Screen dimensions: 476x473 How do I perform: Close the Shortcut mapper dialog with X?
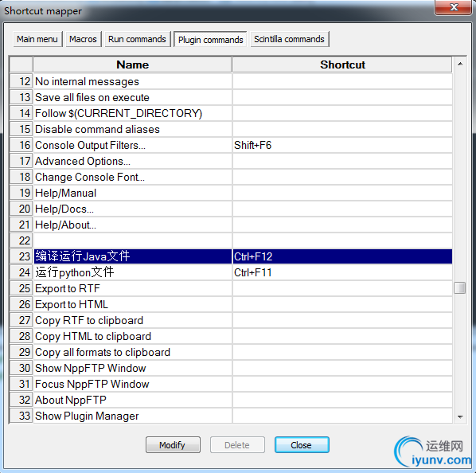pyautogui.click(x=453, y=7)
